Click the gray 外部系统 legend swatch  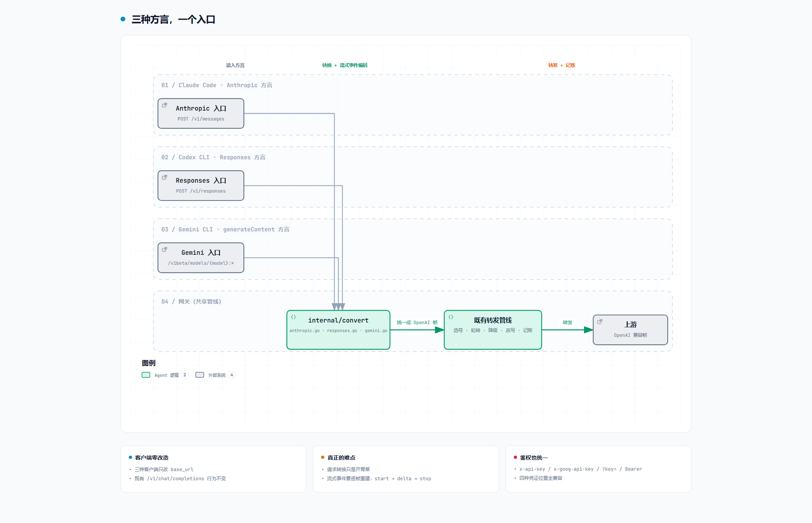pyautogui.click(x=200, y=375)
